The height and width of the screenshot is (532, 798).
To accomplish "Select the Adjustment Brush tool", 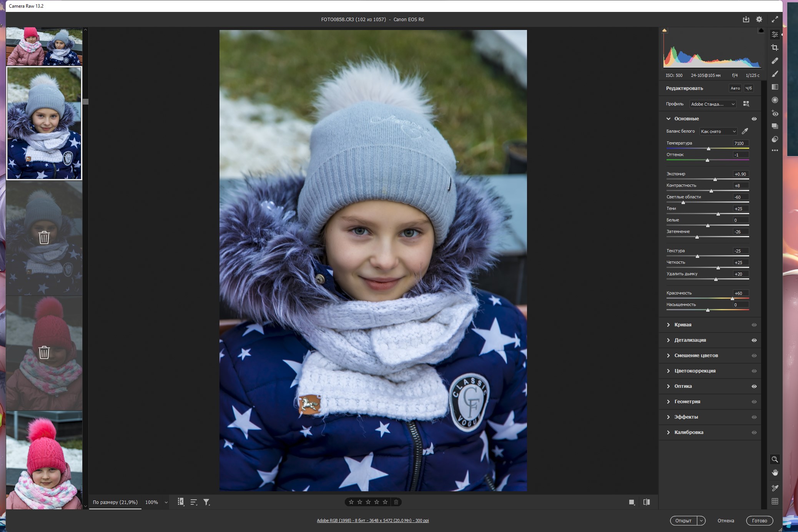I will click(x=775, y=74).
